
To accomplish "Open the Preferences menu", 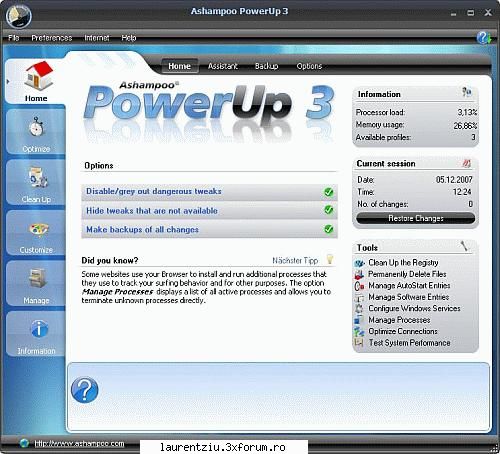I will click(x=52, y=38).
